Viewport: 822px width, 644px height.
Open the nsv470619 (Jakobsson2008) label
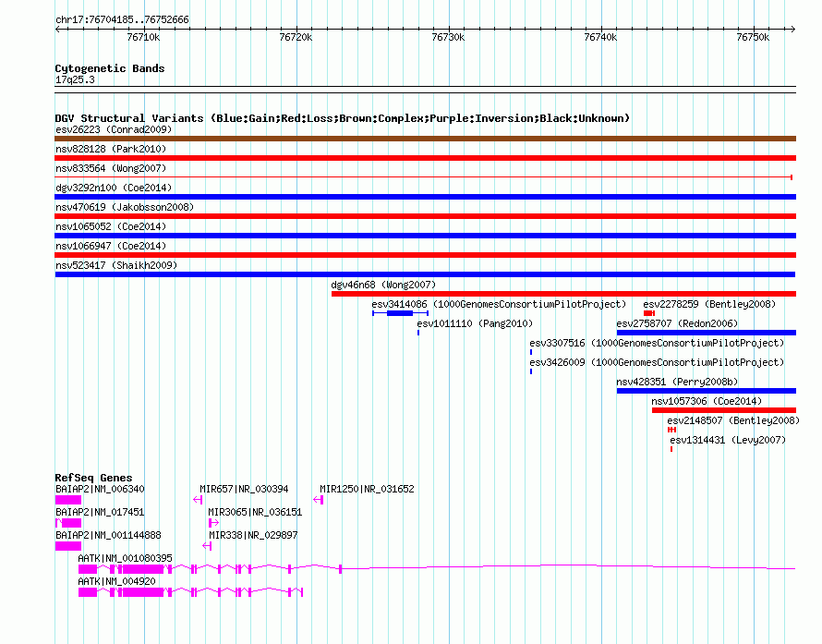tap(125, 207)
